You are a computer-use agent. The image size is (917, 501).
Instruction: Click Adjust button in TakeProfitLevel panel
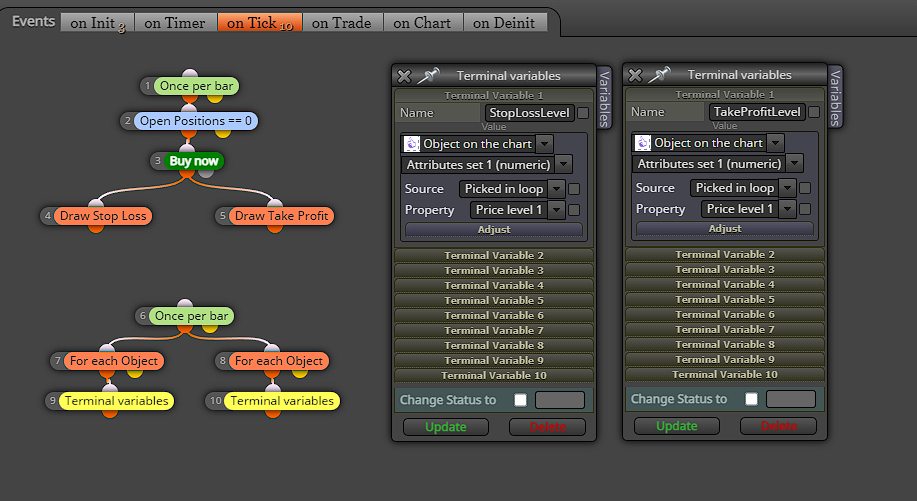click(725, 229)
